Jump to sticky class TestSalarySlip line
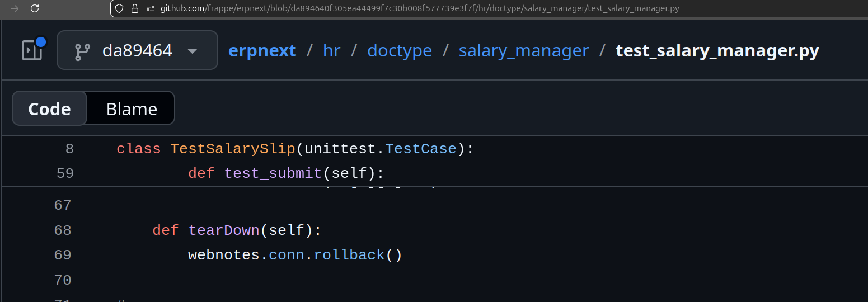Image resolution: width=868 pixels, height=302 pixels. [x=295, y=149]
